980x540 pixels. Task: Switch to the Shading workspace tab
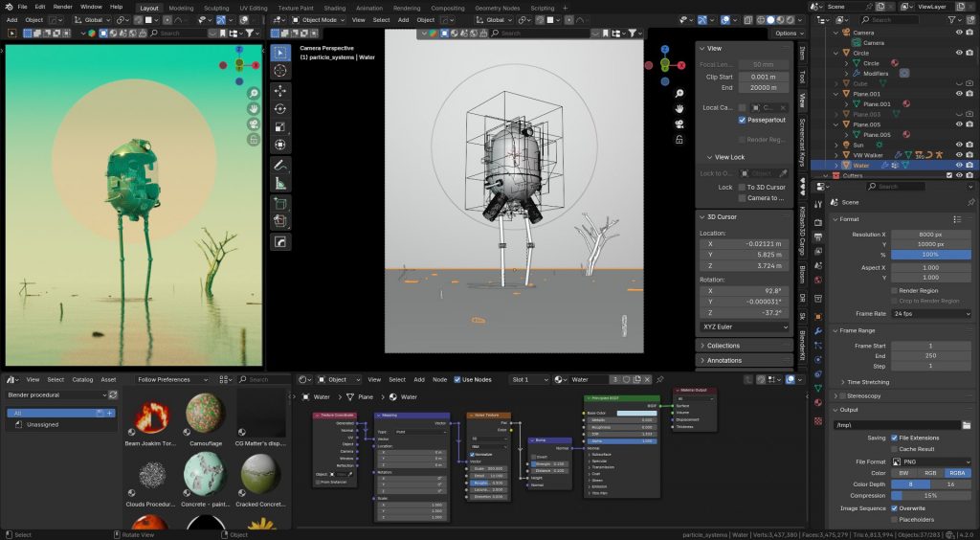[334, 8]
